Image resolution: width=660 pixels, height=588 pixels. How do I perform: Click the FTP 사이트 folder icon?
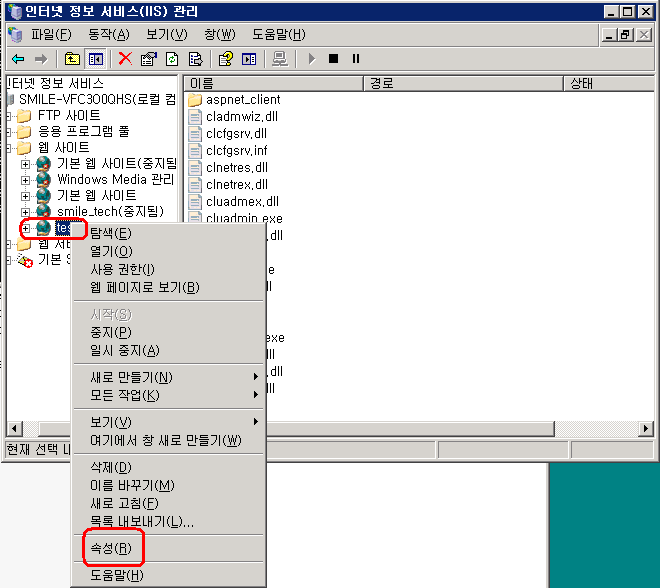point(24,115)
